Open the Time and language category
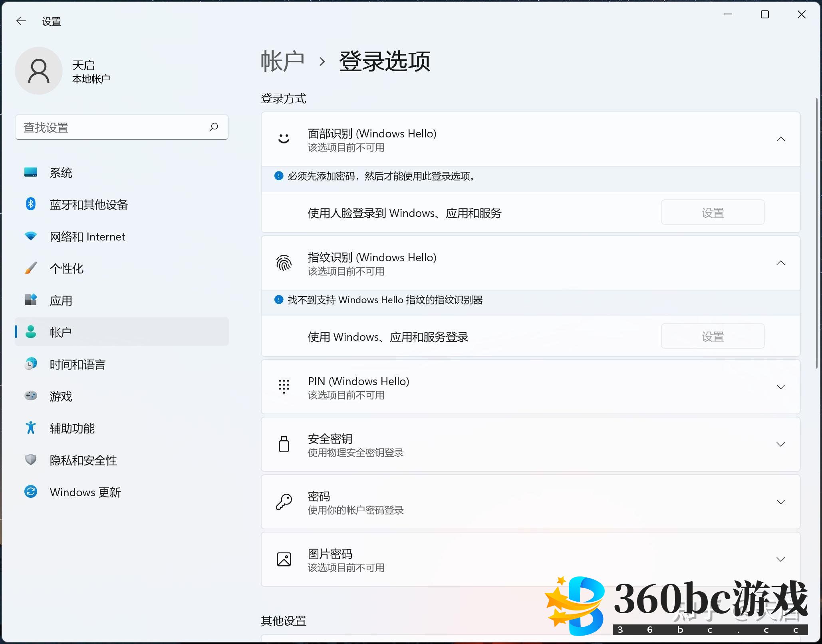This screenshot has height=644, width=822. coord(77,364)
